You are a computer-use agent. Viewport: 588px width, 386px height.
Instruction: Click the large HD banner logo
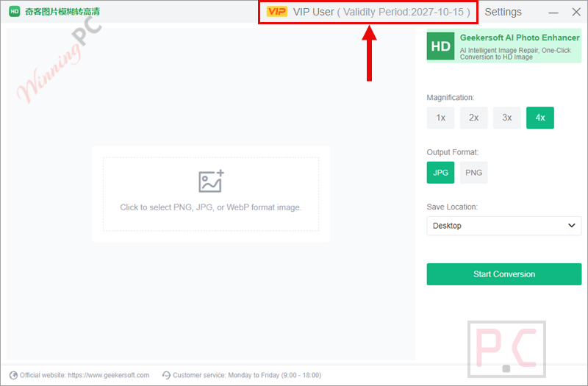pyautogui.click(x=440, y=46)
